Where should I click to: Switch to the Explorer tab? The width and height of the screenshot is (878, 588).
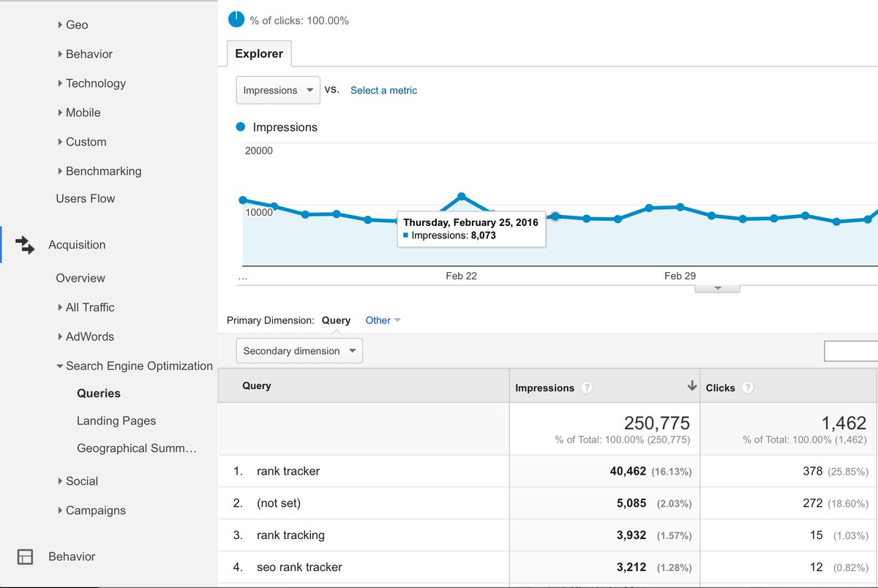pyautogui.click(x=259, y=53)
